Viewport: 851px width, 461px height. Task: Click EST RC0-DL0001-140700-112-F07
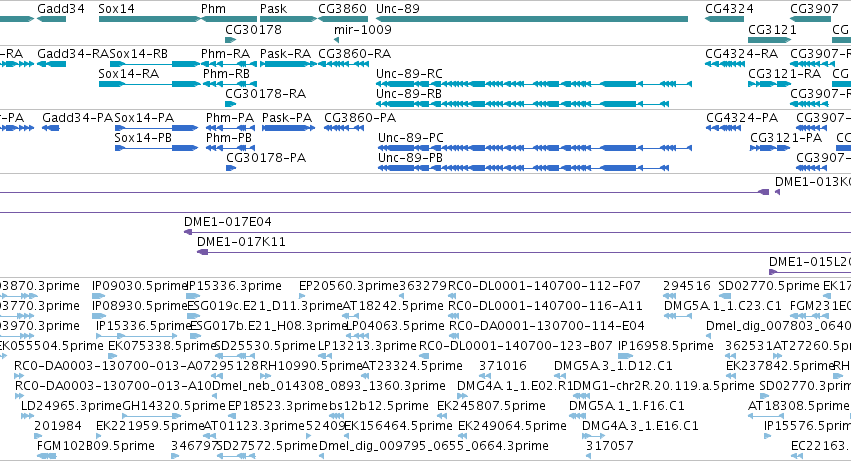coord(544,286)
